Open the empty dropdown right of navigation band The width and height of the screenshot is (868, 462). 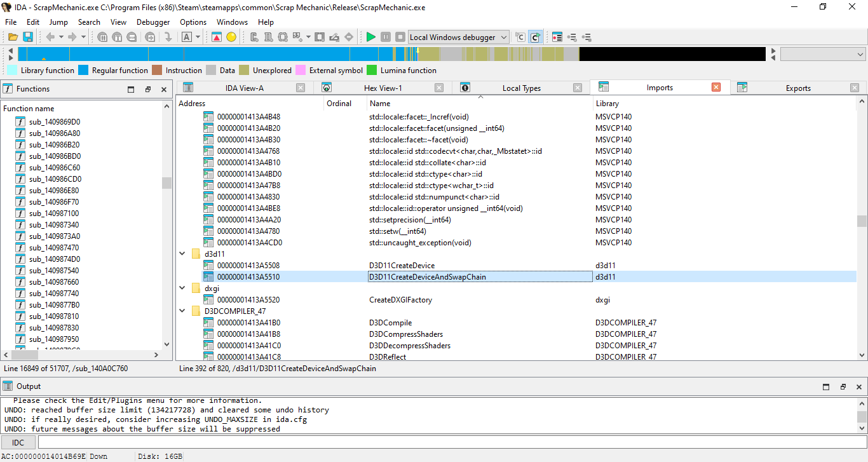click(823, 54)
